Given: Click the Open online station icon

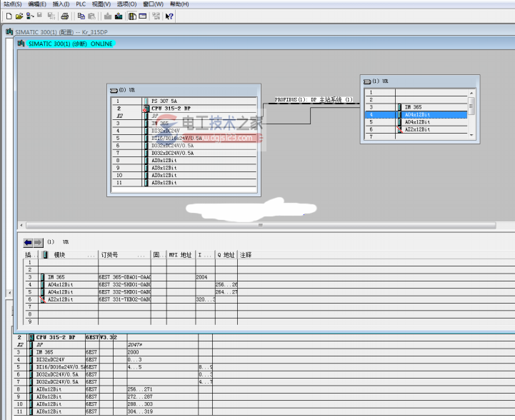Looking at the screenshot, I should tap(30, 16).
